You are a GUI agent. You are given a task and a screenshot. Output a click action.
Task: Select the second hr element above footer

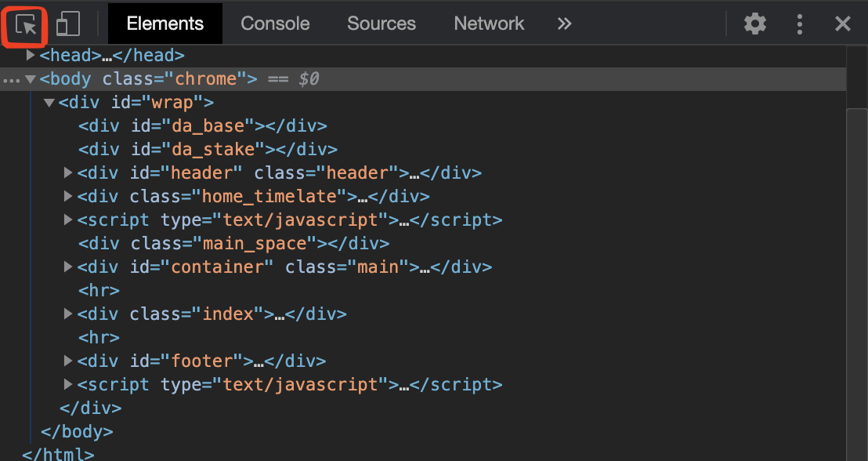pos(99,337)
